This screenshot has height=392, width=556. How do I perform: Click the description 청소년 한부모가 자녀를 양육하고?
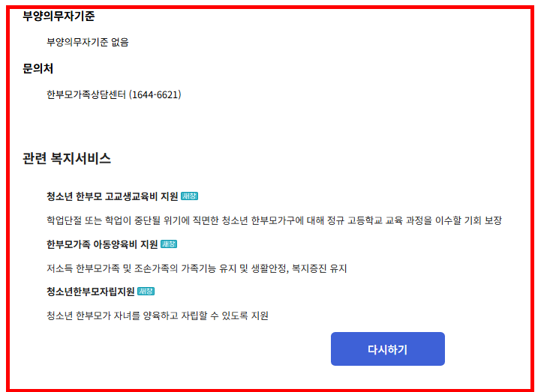158,316
